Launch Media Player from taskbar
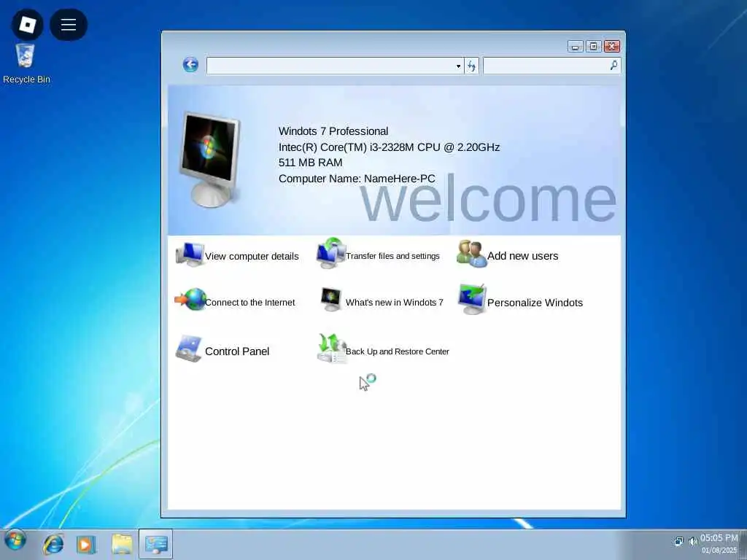The width and height of the screenshot is (747, 560). click(x=86, y=544)
